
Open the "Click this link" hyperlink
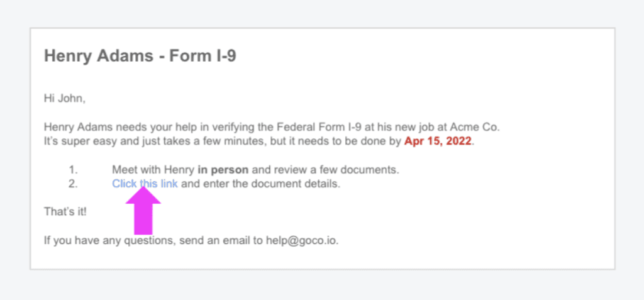tap(145, 184)
